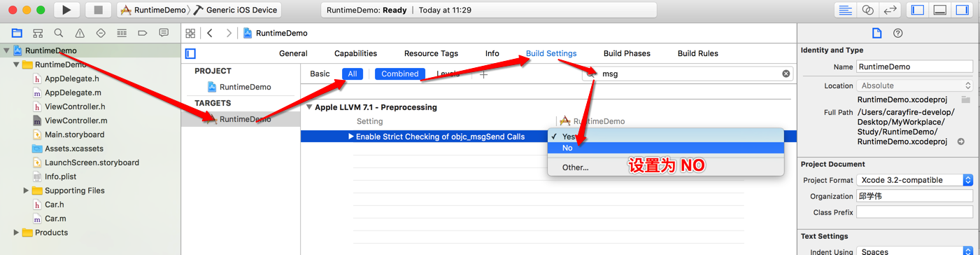This screenshot has height=255, width=980.
Task: Switch to the Version editor
Action: pos(890,10)
